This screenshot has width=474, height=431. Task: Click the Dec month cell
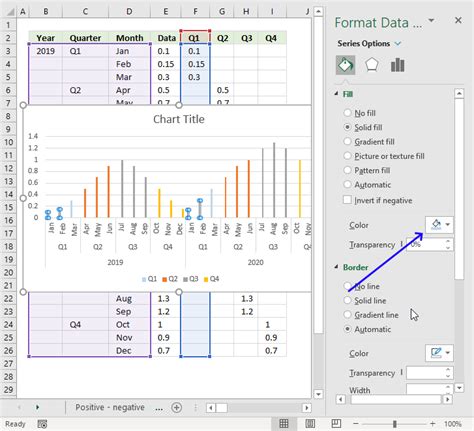[x=130, y=351]
